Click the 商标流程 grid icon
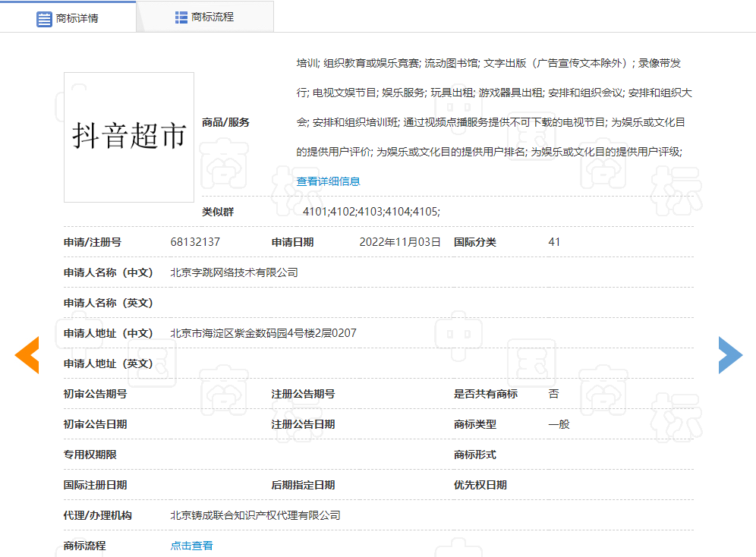The height and width of the screenshot is (557, 756). pos(181,17)
